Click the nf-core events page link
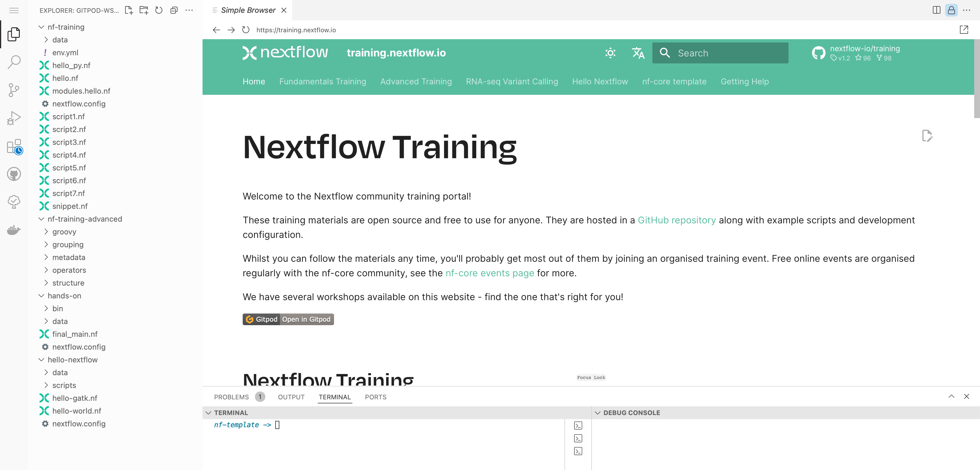This screenshot has height=470, width=980. 489,273
